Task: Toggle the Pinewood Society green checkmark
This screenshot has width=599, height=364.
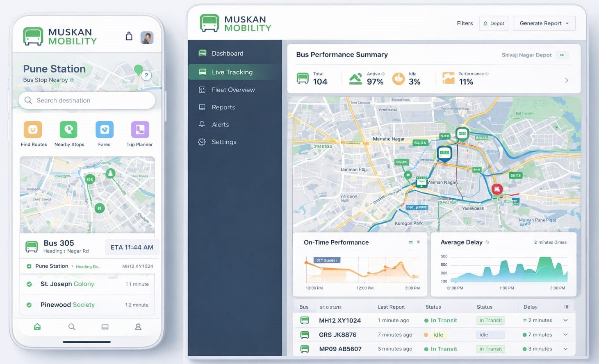Action: (29, 305)
